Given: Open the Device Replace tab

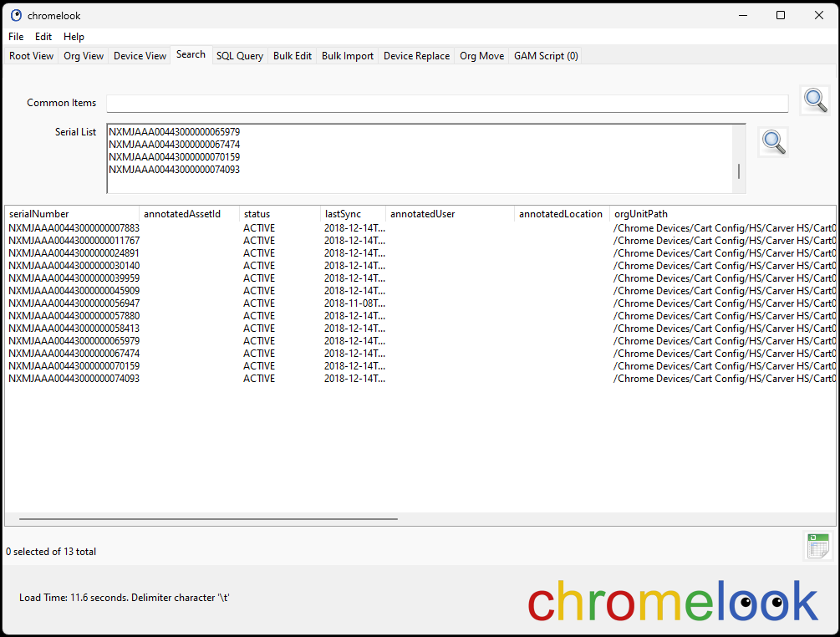Looking at the screenshot, I should [415, 55].
